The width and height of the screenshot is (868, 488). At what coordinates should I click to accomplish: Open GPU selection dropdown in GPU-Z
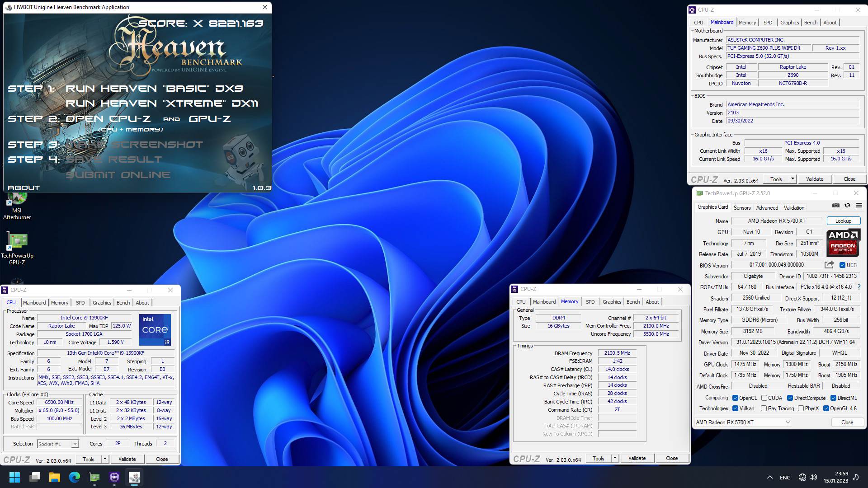(x=743, y=422)
